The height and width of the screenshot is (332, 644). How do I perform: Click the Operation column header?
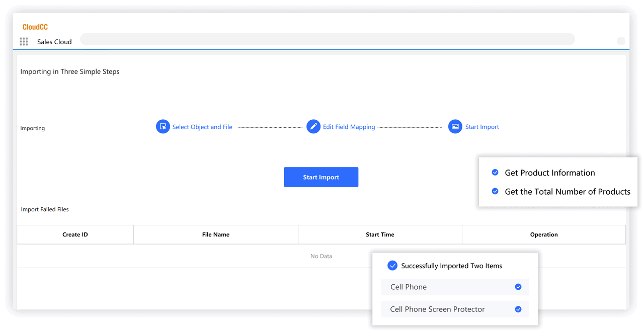[544, 235]
